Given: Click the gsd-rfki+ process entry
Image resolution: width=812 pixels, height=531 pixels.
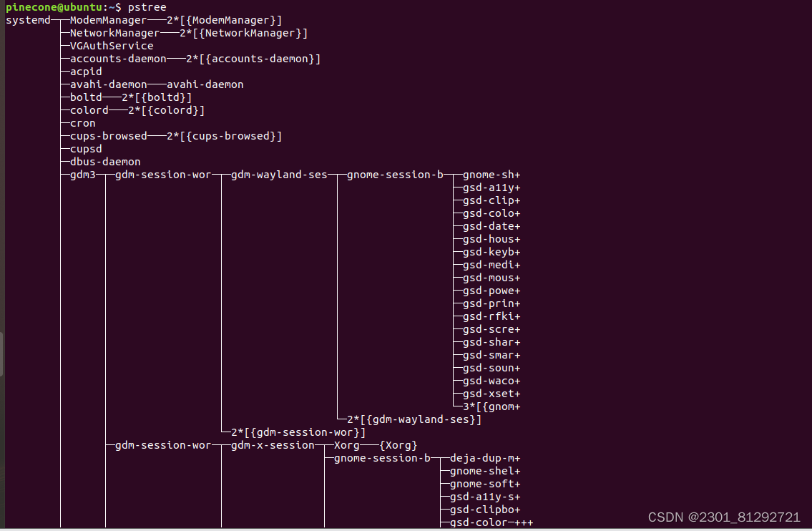Looking at the screenshot, I should coord(491,316).
